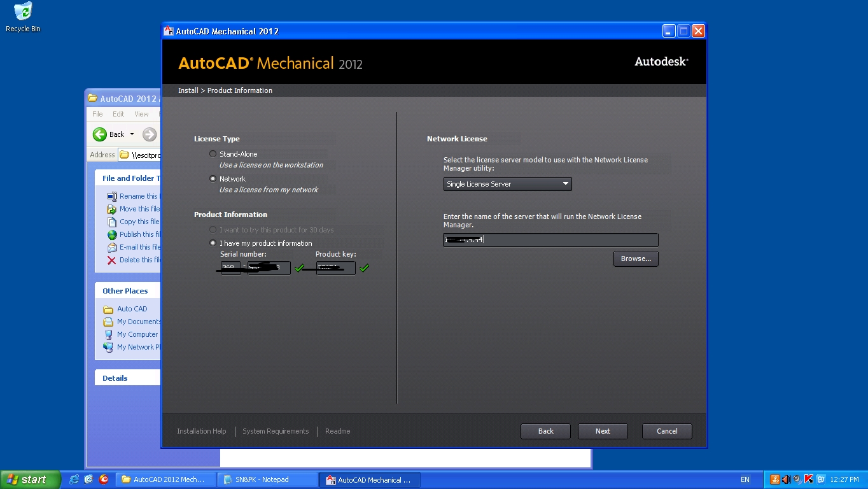
Task: Switch to AutoCAD Mechanical installer taskbar button
Action: [x=370, y=479]
